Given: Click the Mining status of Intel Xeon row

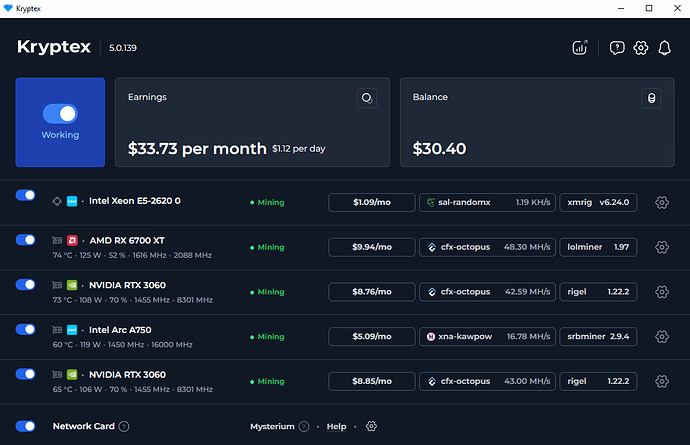Looking at the screenshot, I should (267, 202).
